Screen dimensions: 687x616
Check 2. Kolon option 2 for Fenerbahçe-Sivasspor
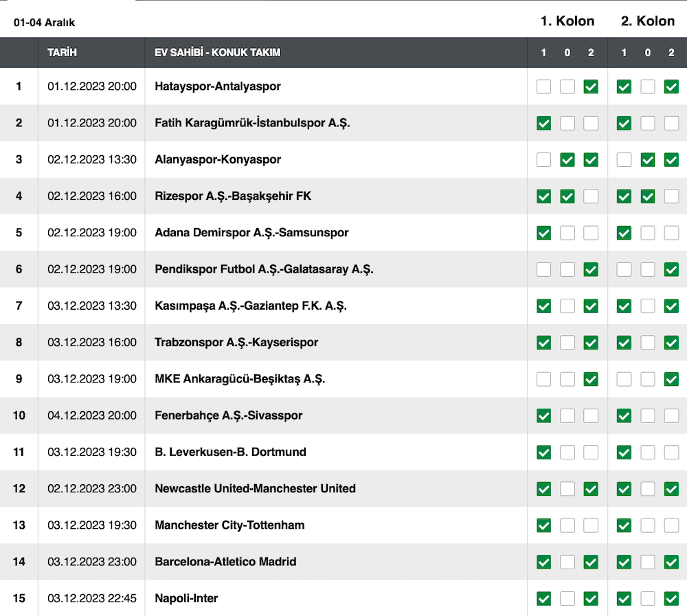tap(671, 415)
